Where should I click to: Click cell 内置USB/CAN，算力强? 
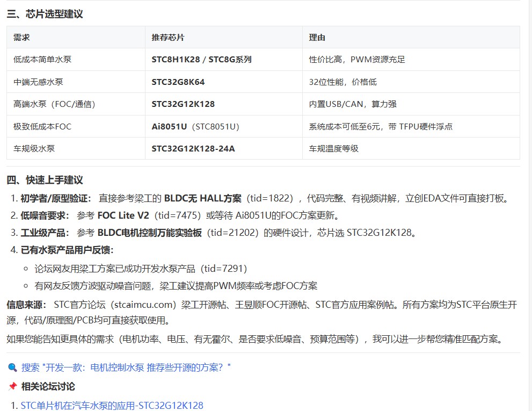click(x=411, y=104)
